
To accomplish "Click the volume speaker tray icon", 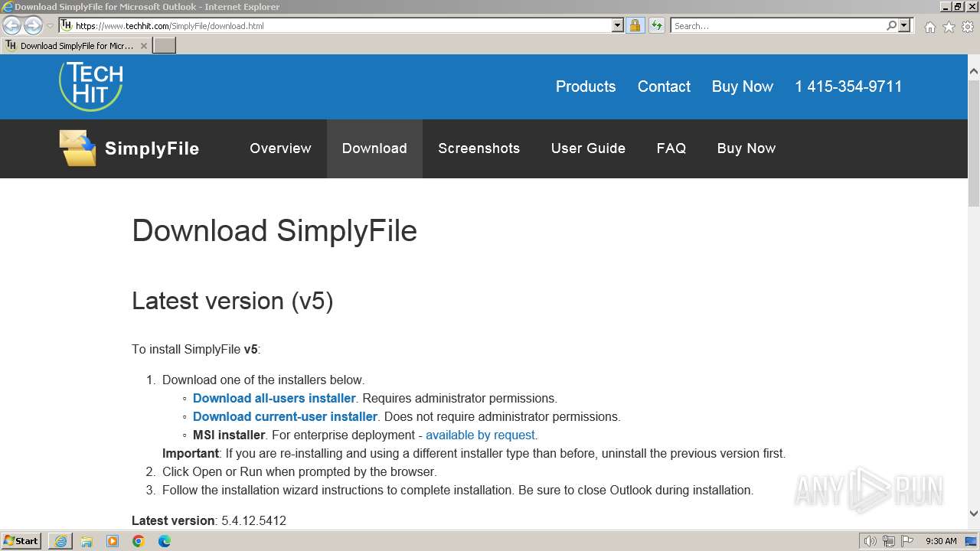I will tap(871, 541).
